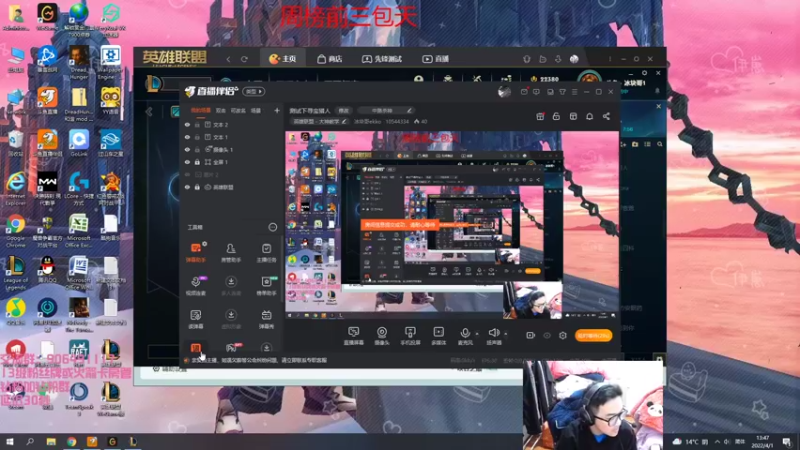Switch to the 直播 tab in 英雄联盟 launcher

[x=436, y=59]
